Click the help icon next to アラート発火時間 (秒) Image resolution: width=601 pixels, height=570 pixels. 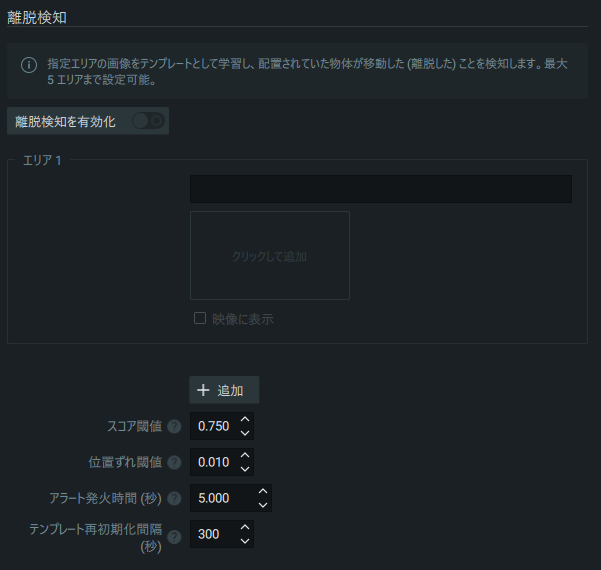[x=174, y=498]
